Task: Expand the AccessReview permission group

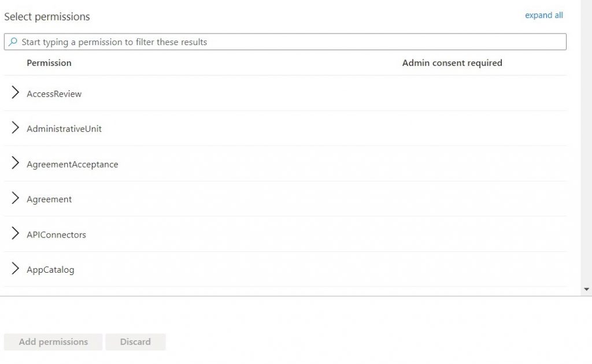Action: (x=15, y=92)
